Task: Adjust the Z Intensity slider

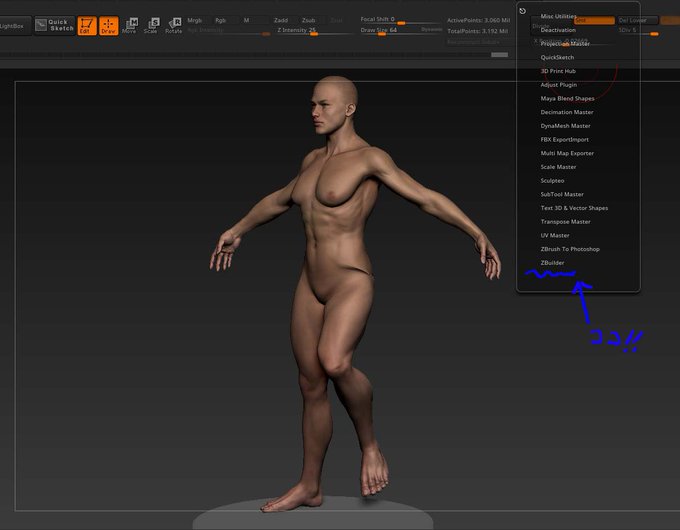Action: click(316, 31)
